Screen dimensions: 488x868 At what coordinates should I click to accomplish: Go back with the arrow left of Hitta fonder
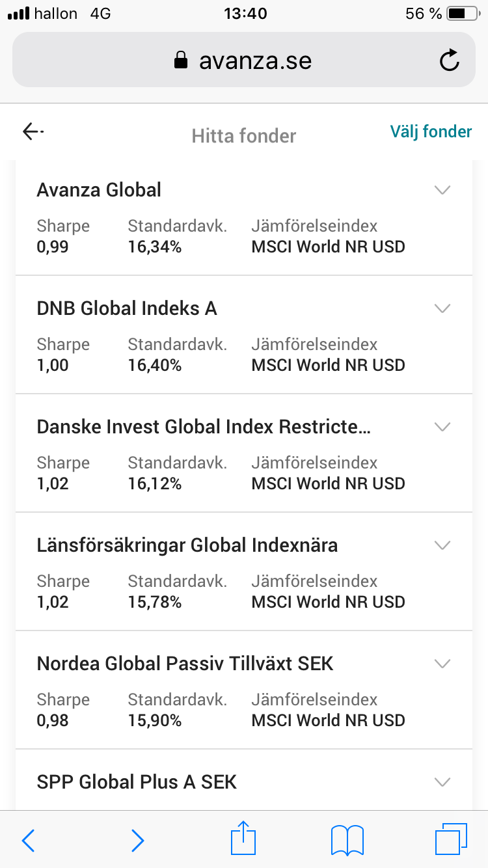coord(33,132)
